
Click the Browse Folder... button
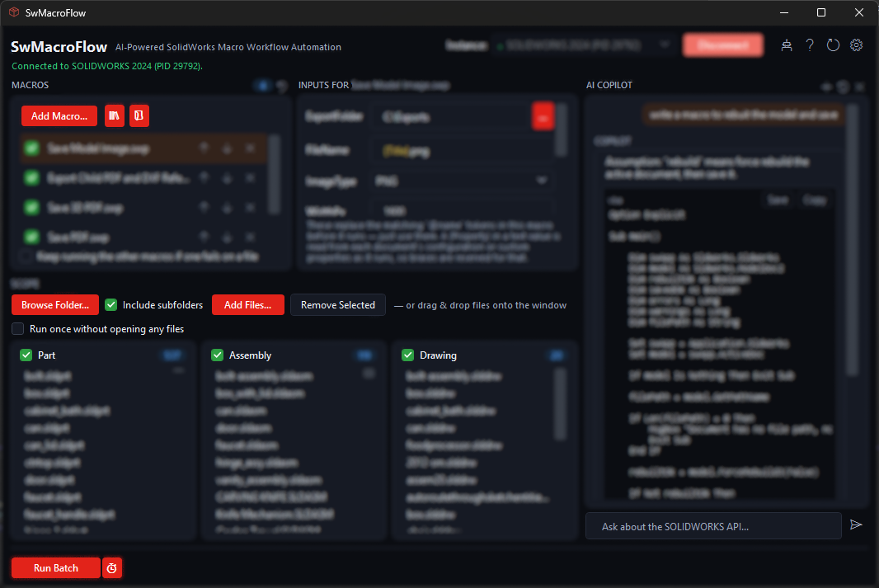55,305
